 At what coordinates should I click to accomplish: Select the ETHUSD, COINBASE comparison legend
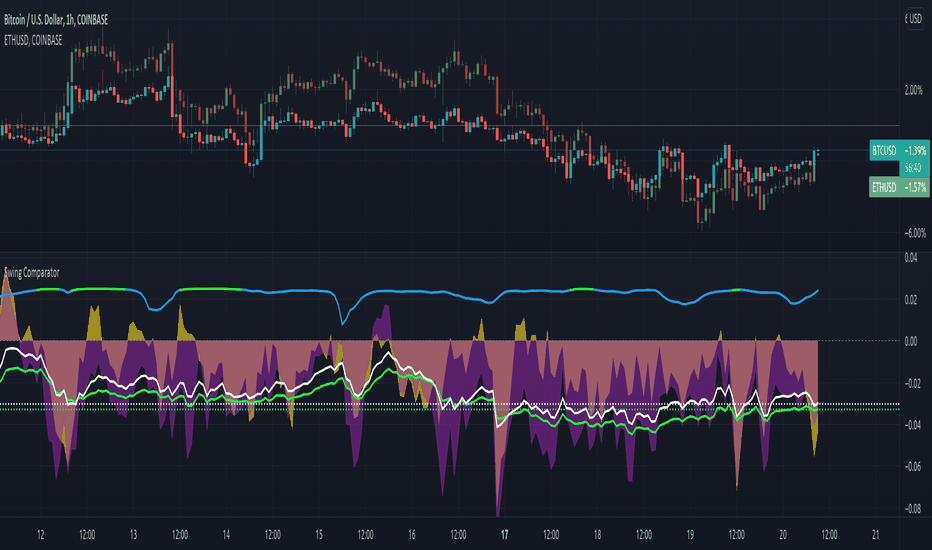(33, 40)
